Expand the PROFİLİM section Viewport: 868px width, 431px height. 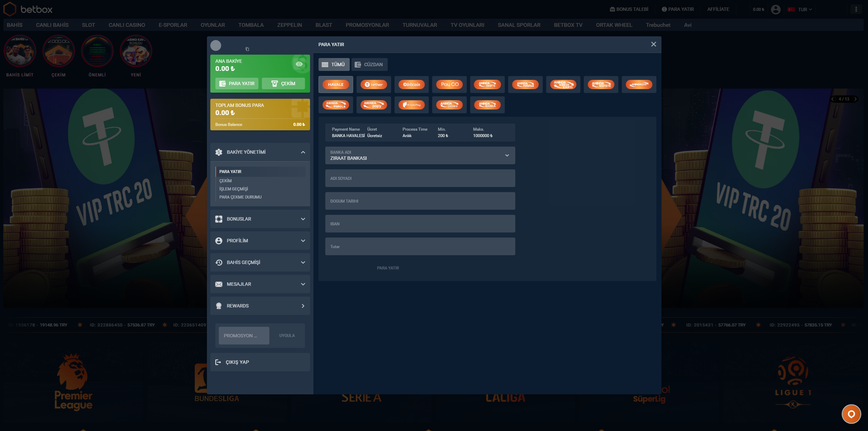pos(260,241)
